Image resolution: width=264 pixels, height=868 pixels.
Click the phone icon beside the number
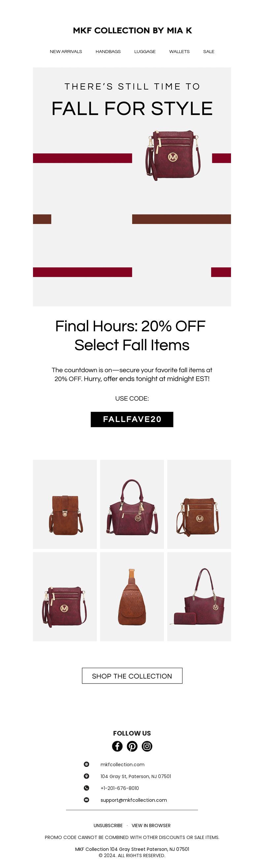pyautogui.click(x=86, y=788)
